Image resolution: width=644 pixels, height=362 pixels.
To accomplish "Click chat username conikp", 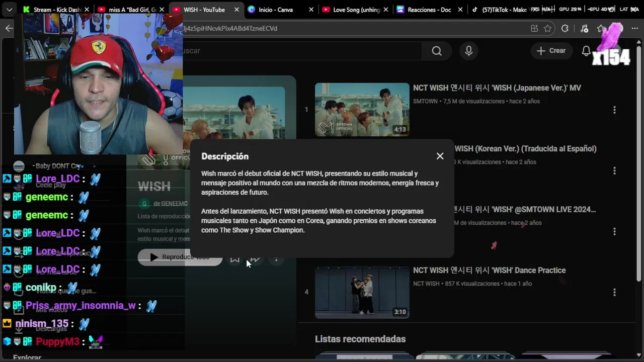I will click(x=41, y=288).
